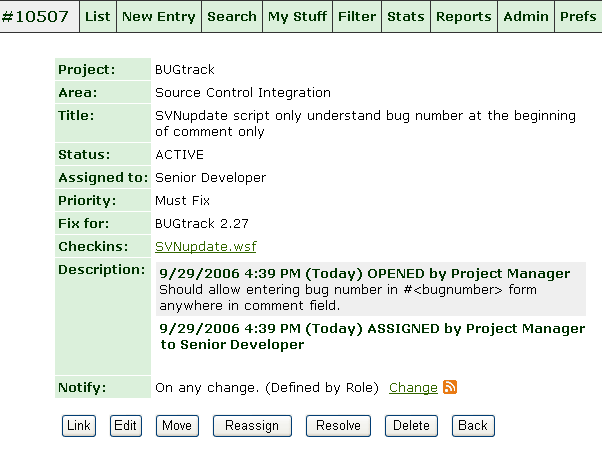
Task: Go to the Admin section
Action: coord(526,16)
